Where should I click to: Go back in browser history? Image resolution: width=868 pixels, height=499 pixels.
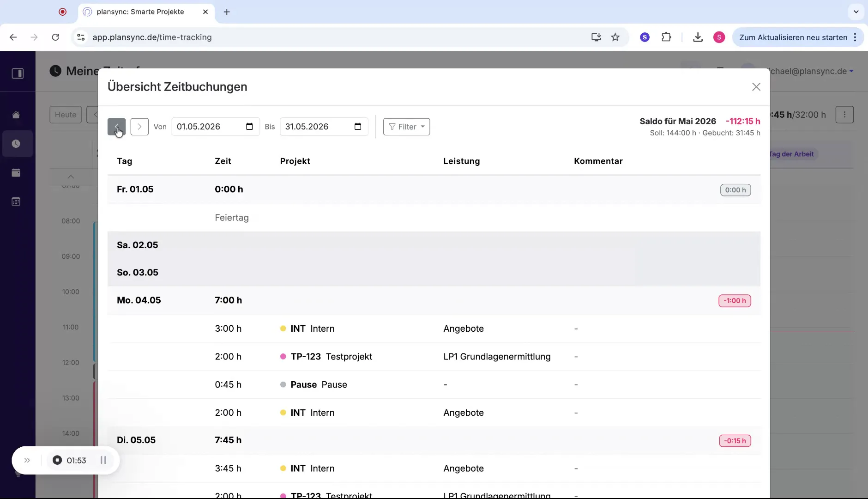13,37
